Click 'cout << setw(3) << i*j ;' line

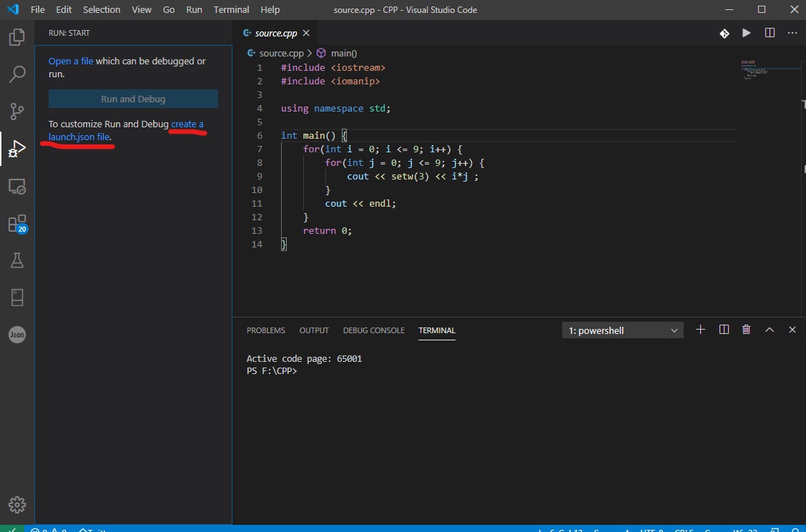(413, 177)
